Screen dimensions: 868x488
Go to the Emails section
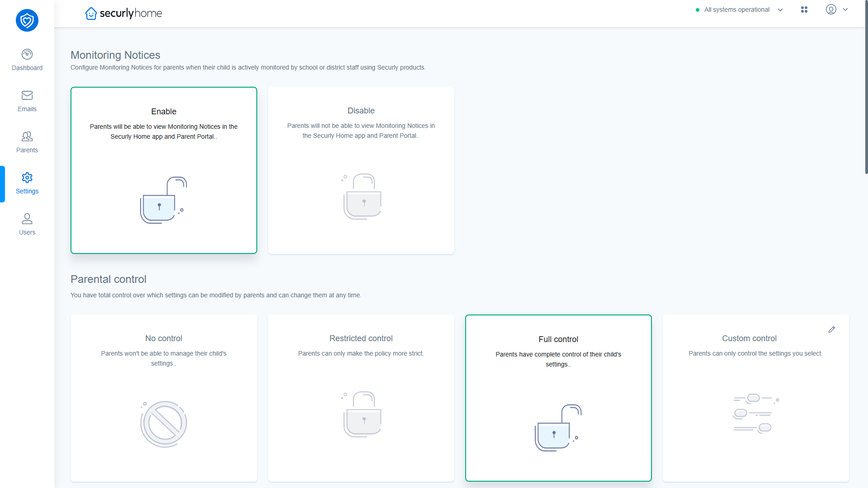tap(27, 101)
